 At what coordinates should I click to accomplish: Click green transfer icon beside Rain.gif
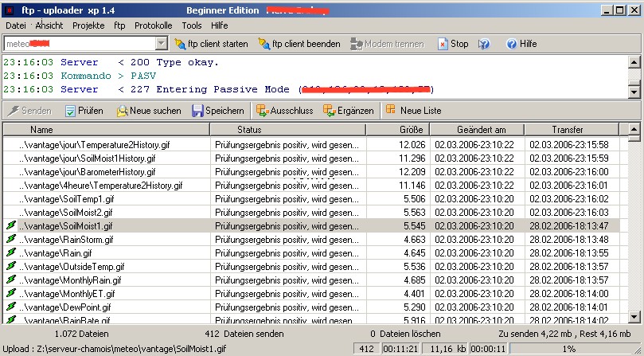click(x=11, y=252)
